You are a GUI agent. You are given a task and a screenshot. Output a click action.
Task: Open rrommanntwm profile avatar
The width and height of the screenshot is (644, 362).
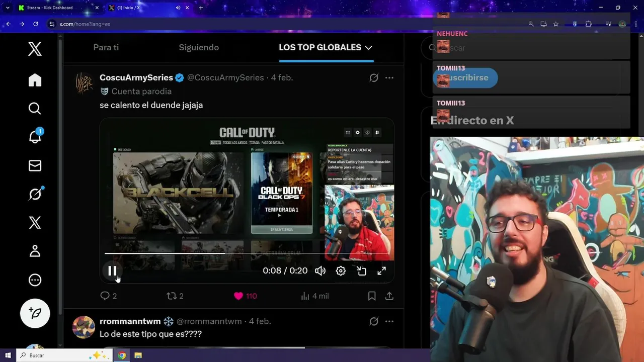[84, 327]
